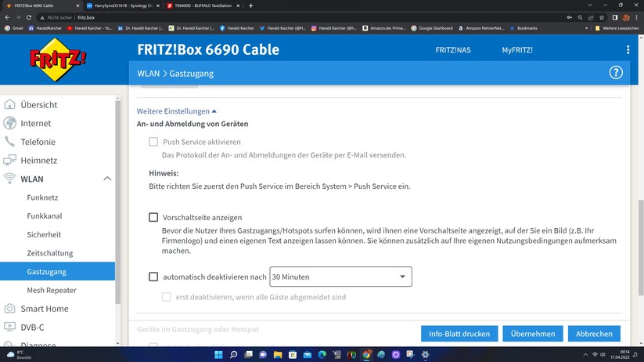The height and width of the screenshot is (362, 644).
Task: Select Gastzugang under WLAN
Action: pyautogui.click(x=57, y=271)
